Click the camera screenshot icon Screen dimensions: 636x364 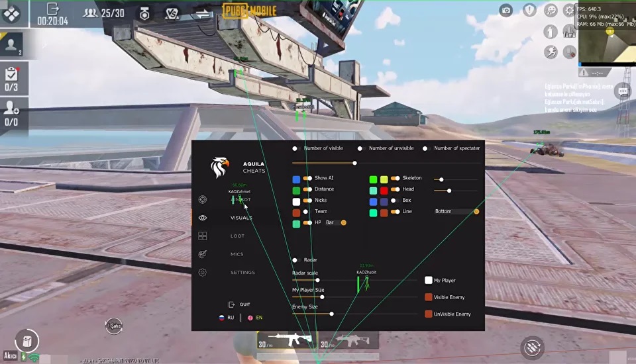[x=505, y=11]
